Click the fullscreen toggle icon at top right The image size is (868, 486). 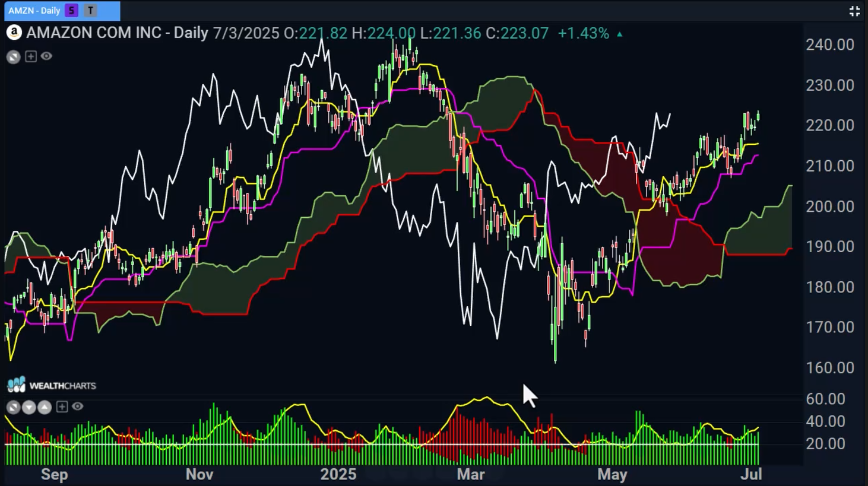pyautogui.click(x=854, y=11)
